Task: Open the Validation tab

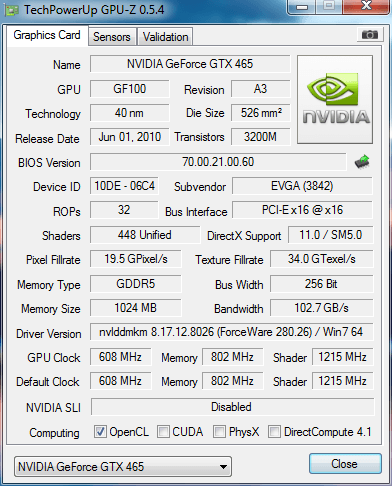Action: 165,37
